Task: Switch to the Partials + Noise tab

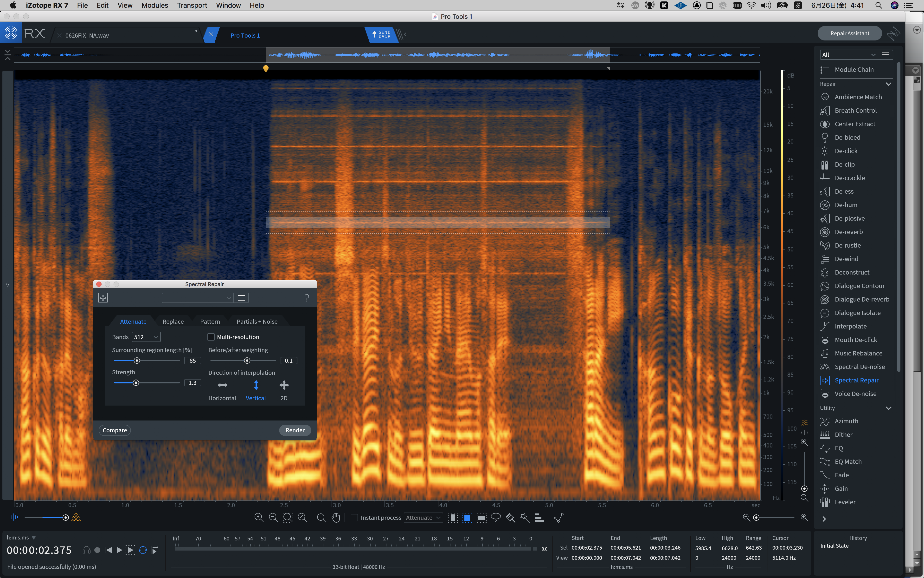Action: tap(257, 322)
